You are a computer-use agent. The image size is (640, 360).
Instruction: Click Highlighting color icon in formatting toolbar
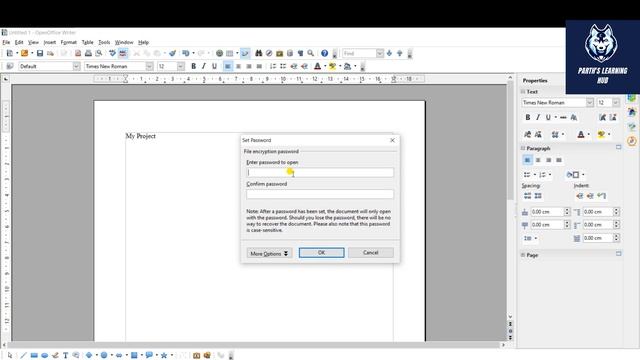point(333,66)
